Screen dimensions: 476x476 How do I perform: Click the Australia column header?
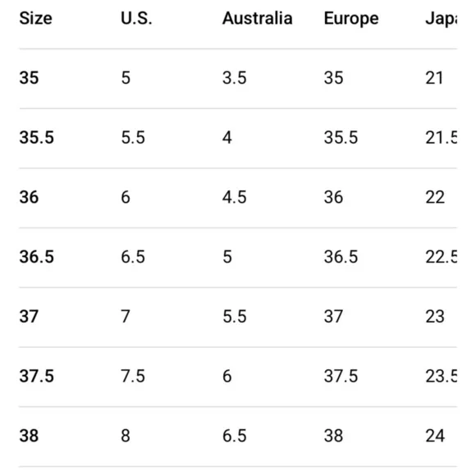[x=258, y=18]
